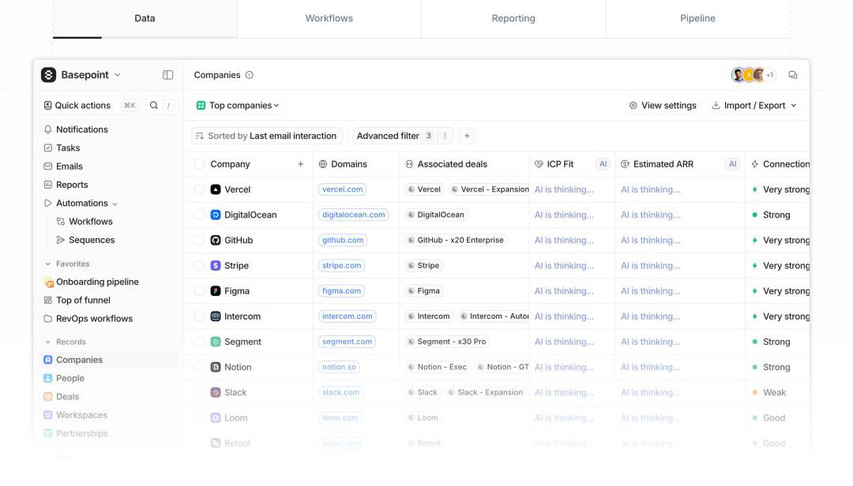Open GitHub - x20 Enterprise deal
This screenshot has width=853, height=486.
click(x=456, y=240)
